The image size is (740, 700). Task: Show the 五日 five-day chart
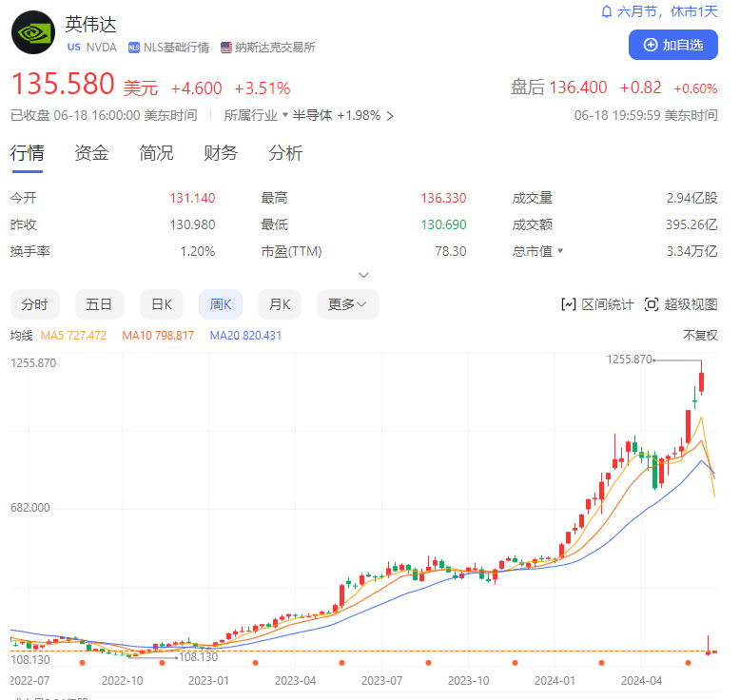coord(100,304)
